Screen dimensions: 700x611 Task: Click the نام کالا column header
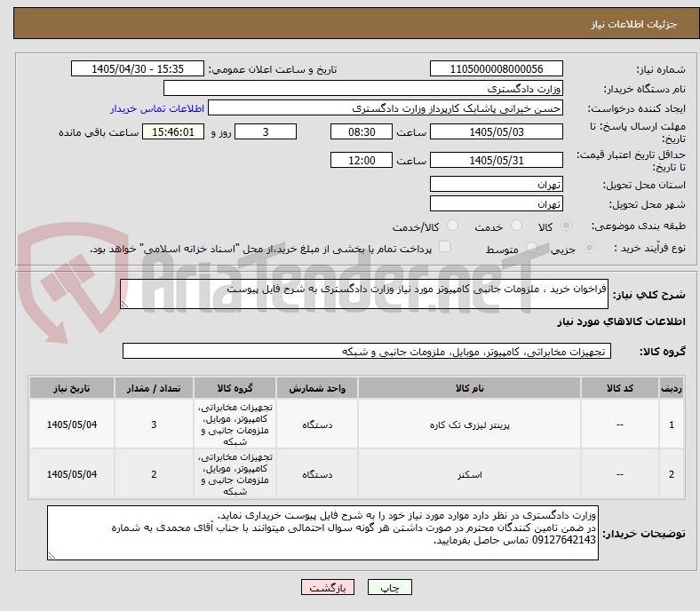469,388
